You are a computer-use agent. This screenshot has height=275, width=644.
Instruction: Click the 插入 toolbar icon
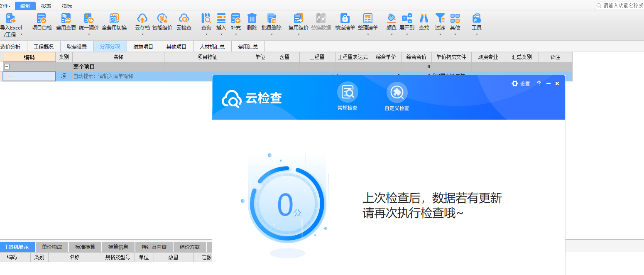(x=221, y=18)
